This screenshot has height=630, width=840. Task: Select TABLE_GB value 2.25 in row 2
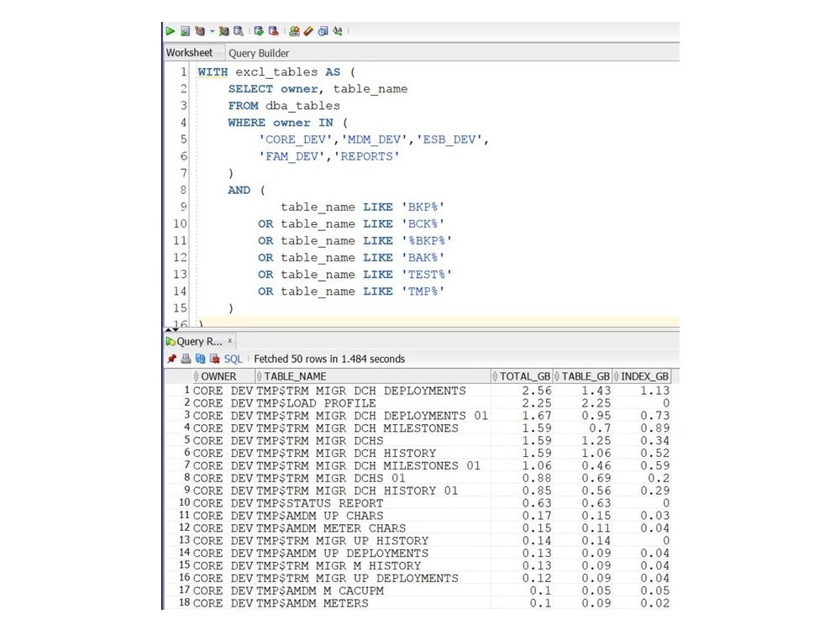pos(582,403)
